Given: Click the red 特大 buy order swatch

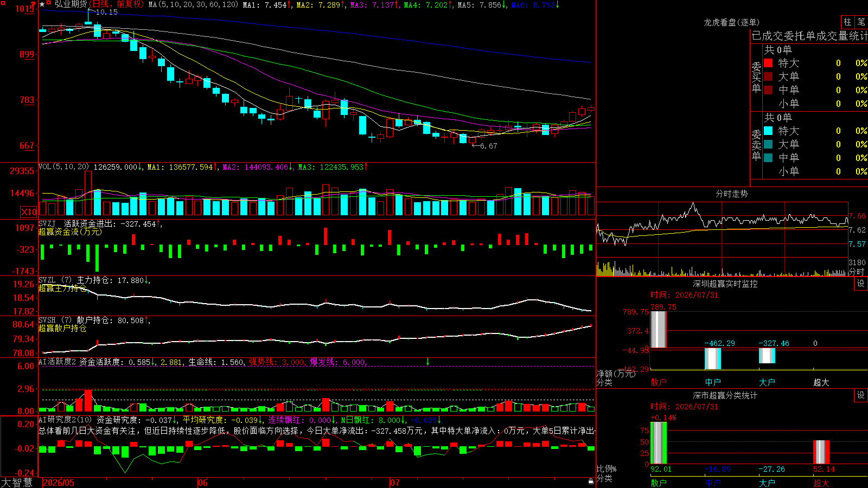Looking at the screenshot, I should click(x=768, y=63).
